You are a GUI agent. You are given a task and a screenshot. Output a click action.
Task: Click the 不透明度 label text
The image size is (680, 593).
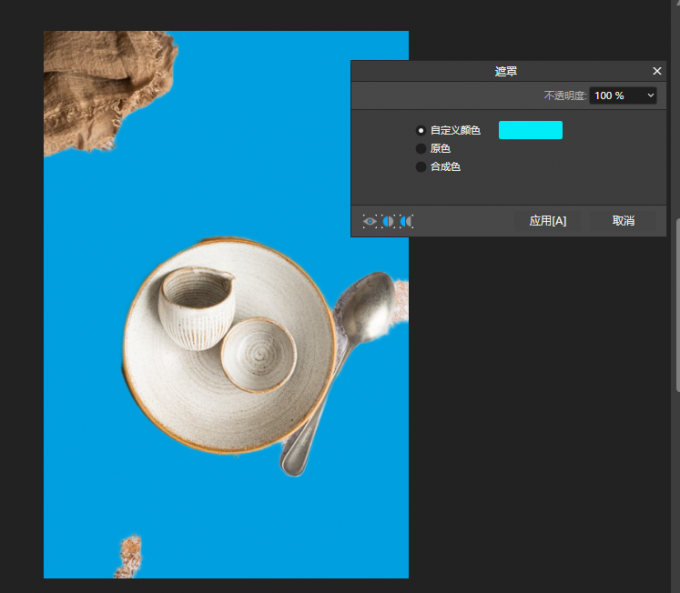(564, 96)
